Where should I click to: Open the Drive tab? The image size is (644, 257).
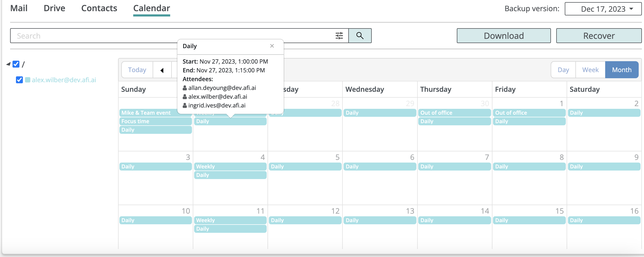(55, 8)
